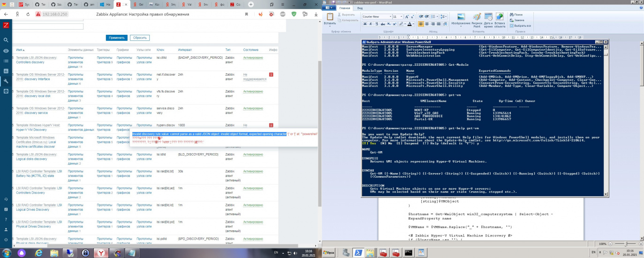Open Monitoring eye icon in Zabbix sidebar

(6, 50)
